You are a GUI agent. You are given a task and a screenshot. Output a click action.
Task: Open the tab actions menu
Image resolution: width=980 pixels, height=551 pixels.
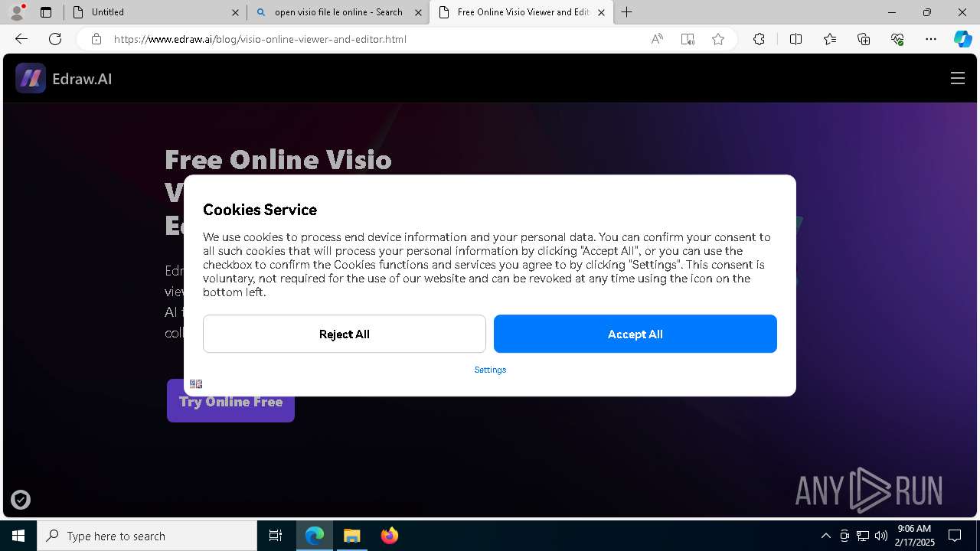click(x=46, y=12)
